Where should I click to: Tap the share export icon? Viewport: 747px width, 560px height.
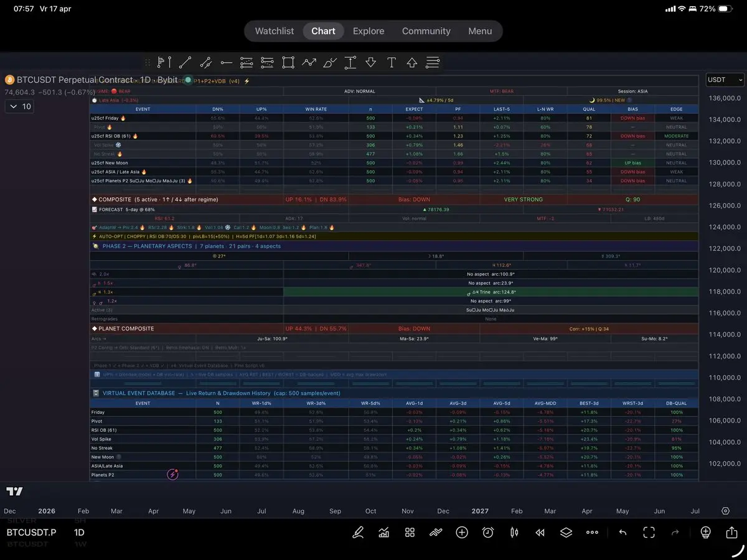pos(731,533)
